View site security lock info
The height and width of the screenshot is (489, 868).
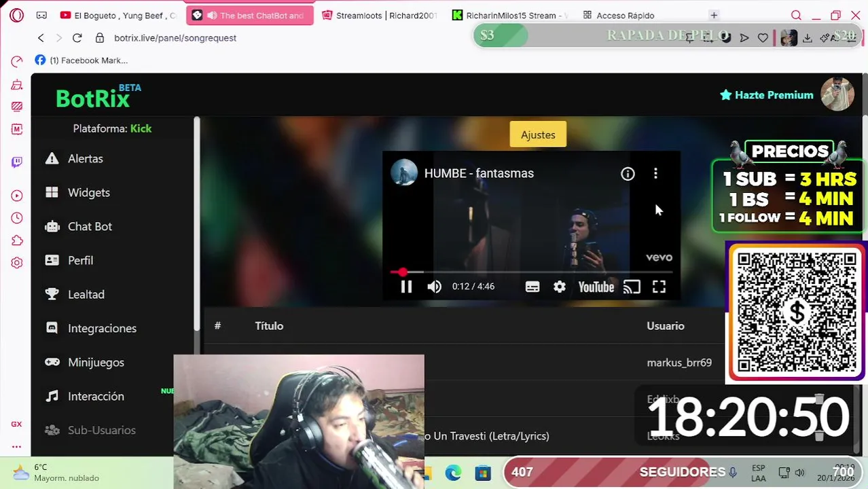click(x=100, y=38)
